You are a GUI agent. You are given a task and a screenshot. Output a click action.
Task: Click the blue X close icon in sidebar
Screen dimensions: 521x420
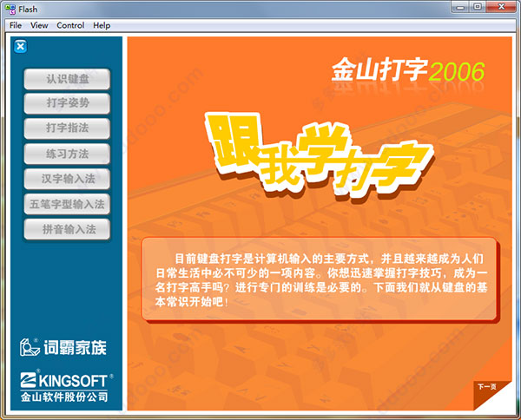coord(20,47)
